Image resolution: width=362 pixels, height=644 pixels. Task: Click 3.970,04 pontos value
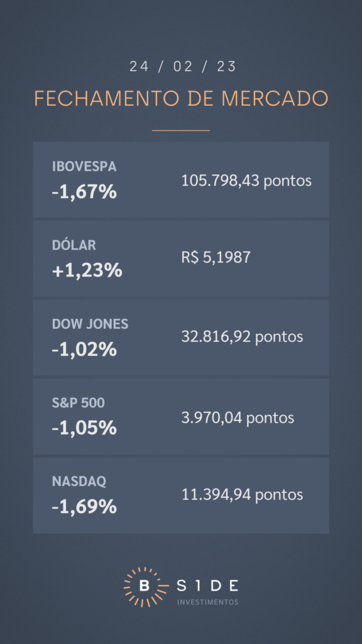pos(238,418)
